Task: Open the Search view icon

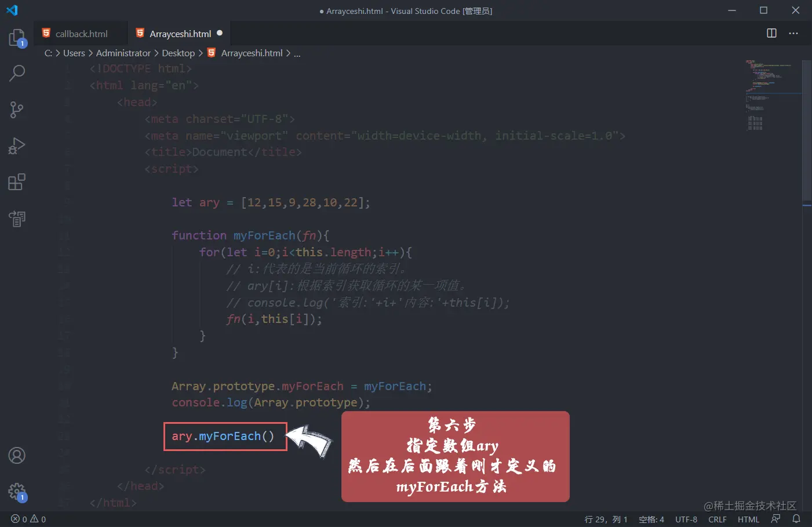Action: click(x=17, y=73)
